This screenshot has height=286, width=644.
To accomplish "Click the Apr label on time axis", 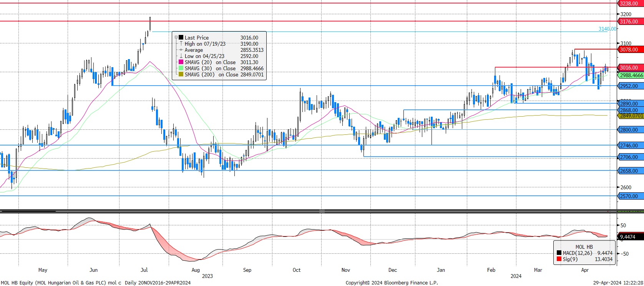I will point(585,270).
